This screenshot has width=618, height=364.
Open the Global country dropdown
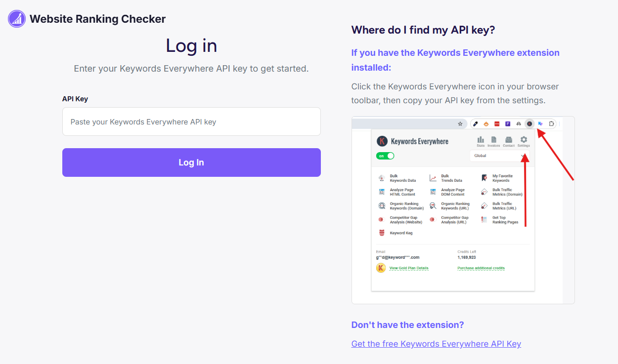(499, 155)
